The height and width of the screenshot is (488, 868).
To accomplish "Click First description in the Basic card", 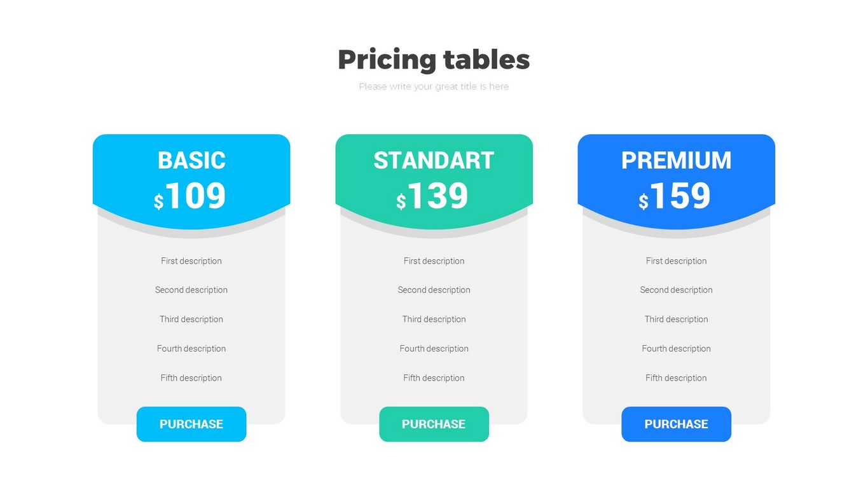I will tap(191, 261).
